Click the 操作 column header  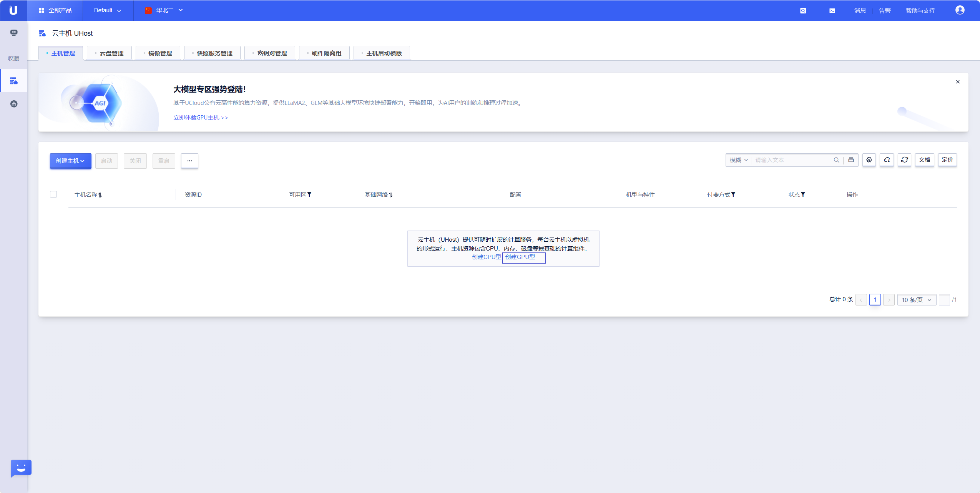pyautogui.click(x=852, y=194)
